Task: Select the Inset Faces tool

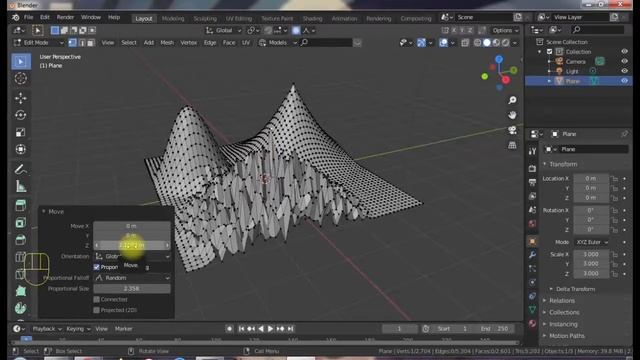Action: 20,222
